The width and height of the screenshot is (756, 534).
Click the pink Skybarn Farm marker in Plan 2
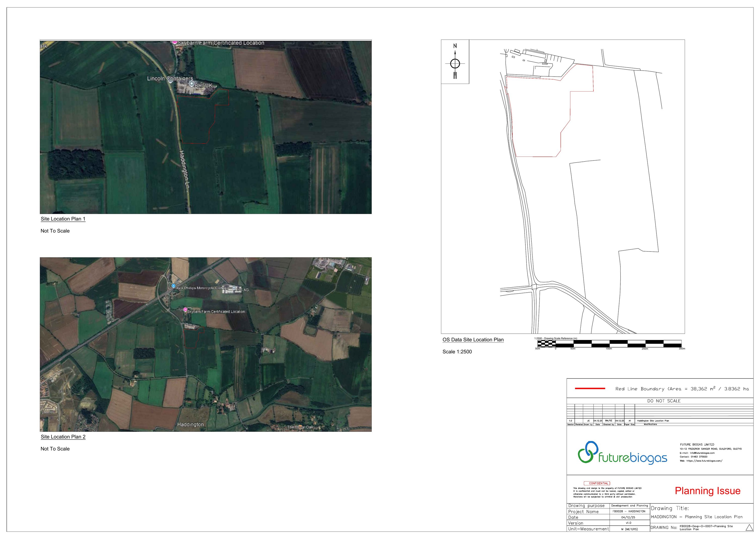click(185, 310)
